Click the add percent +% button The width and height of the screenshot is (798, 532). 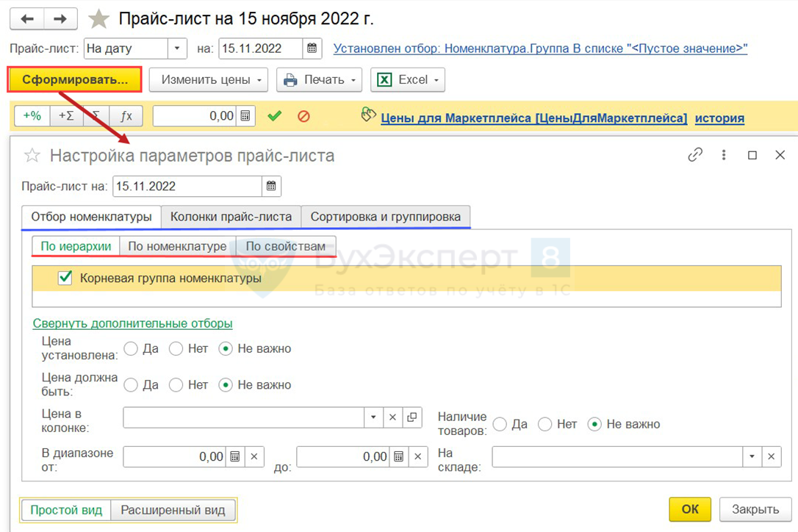[x=32, y=115]
